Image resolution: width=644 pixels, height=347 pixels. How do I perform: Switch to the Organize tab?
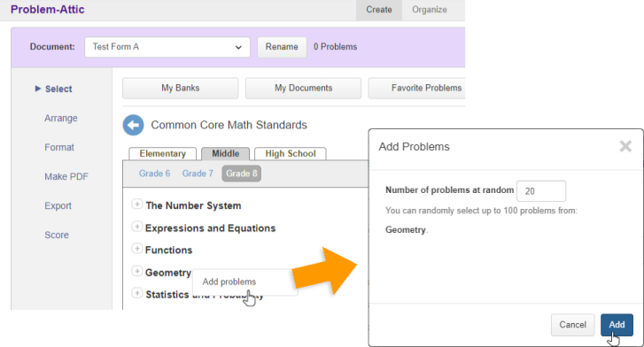(430, 10)
